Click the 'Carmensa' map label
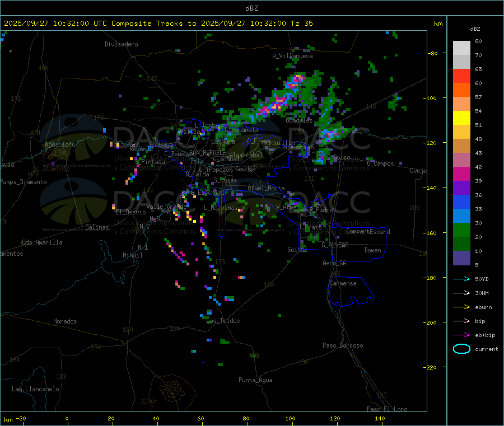 tap(343, 283)
